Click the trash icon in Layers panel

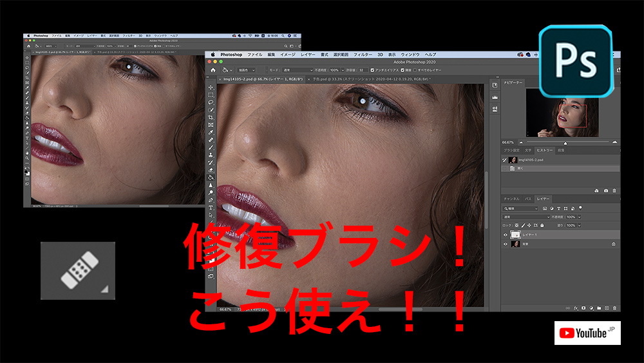pos(615,308)
